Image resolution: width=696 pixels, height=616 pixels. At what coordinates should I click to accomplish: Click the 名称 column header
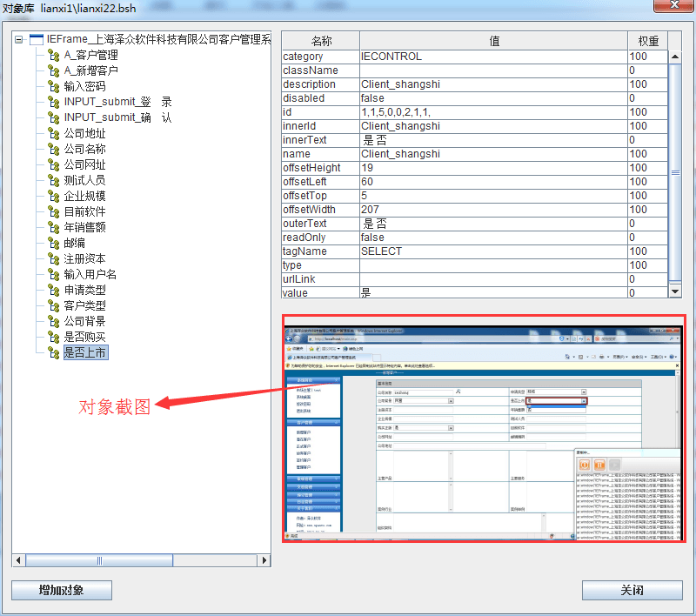point(320,41)
